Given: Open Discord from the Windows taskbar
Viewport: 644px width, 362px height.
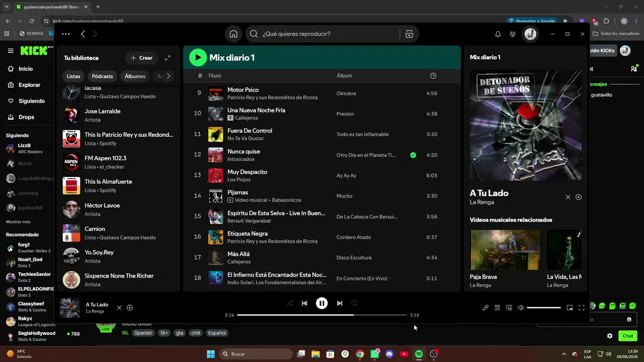Looking at the screenshot, I should 389,354.
